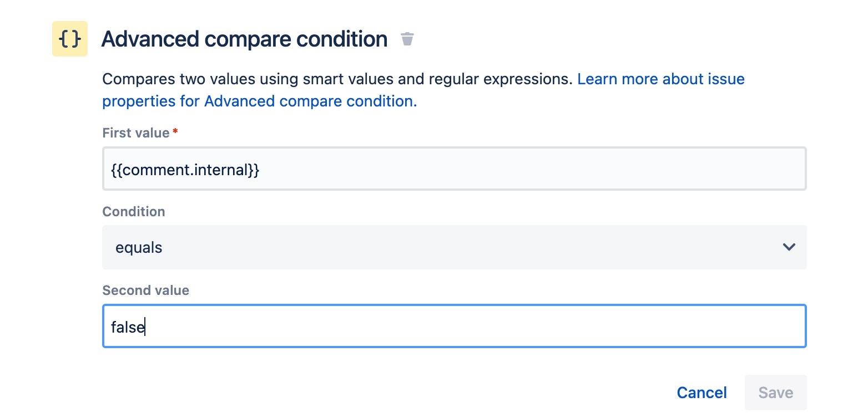Click 'properties for Advanced compare condition' link text
Viewport: 868px width, 418px height.
click(x=259, y=101)
